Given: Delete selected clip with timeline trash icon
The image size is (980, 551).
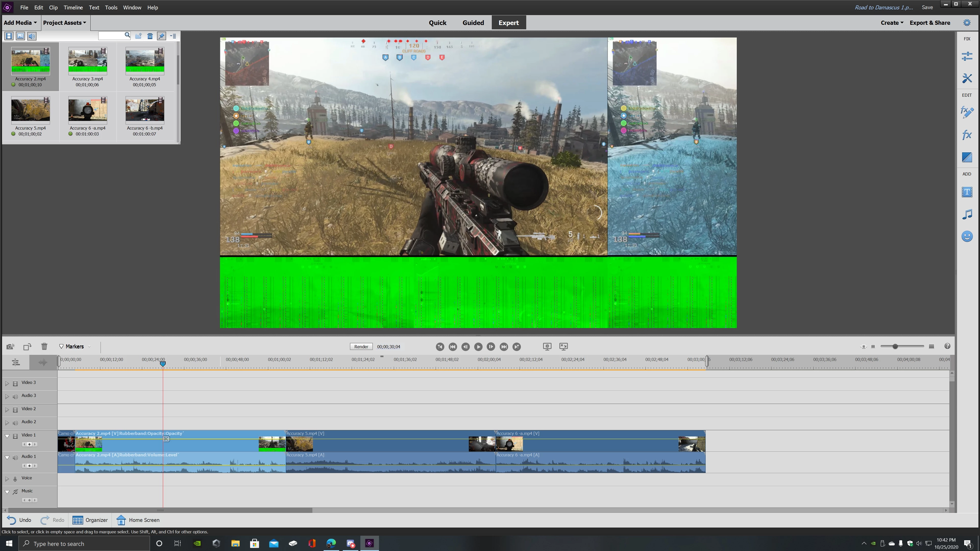Looking at the screenshot, I should pos(44,346).
